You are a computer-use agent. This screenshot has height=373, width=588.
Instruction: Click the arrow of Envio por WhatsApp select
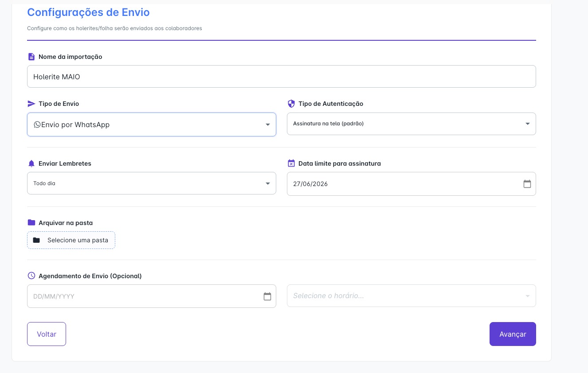coord(268,125)
